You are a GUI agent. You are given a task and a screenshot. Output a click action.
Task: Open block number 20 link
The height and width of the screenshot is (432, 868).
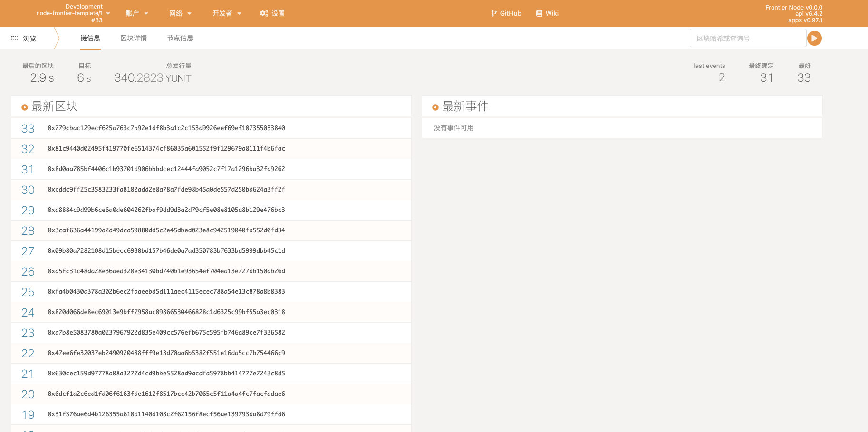(28, 394)
